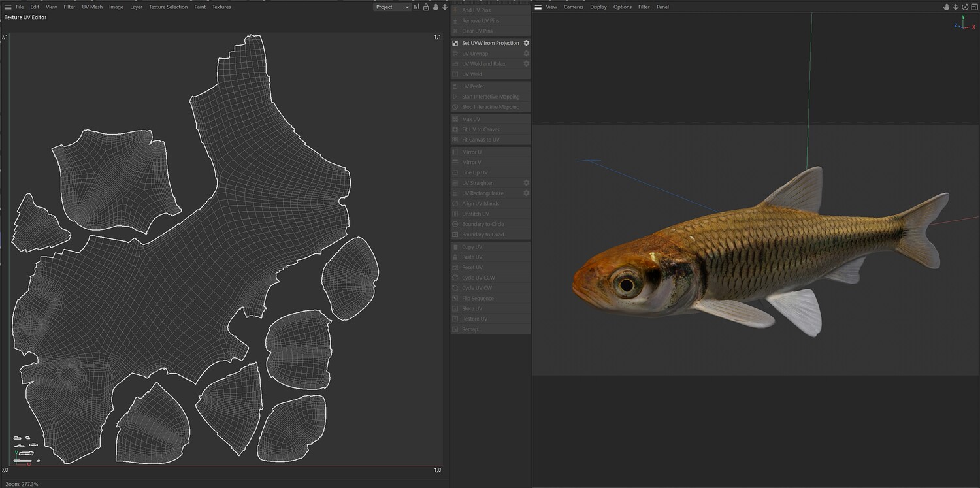Image resolution: width=980 pixels, height=488 pixels.
Task: Open the Cameras menu
Action: [574, 7]
